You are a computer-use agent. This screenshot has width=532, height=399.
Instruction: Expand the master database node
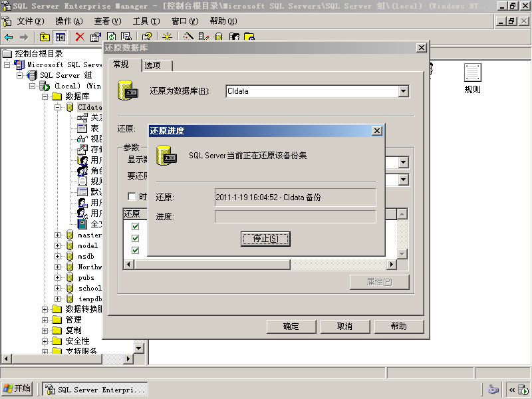click(x=57, y=235)
